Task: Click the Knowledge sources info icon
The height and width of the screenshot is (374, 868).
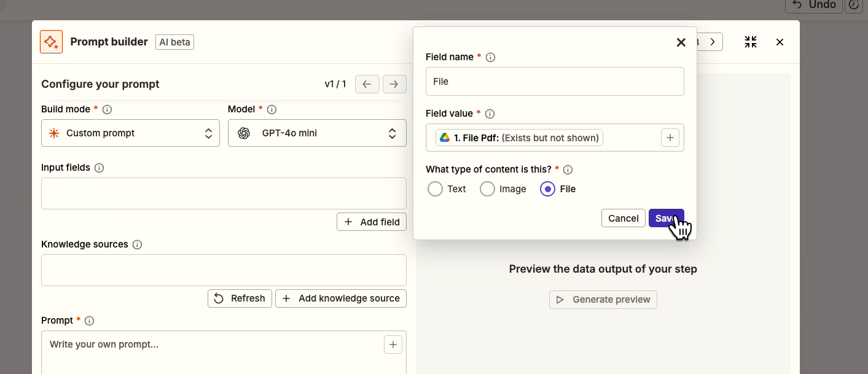Action: coord(137,244)
